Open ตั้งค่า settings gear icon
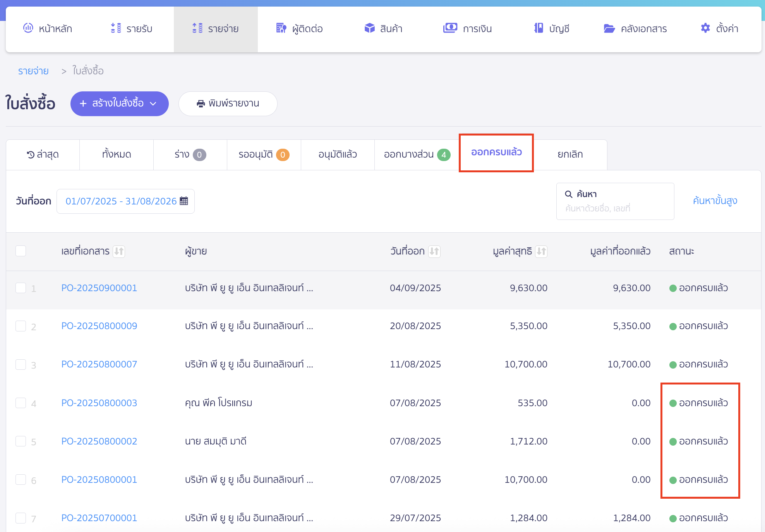765x532 pixels. [x=705, y=28]
